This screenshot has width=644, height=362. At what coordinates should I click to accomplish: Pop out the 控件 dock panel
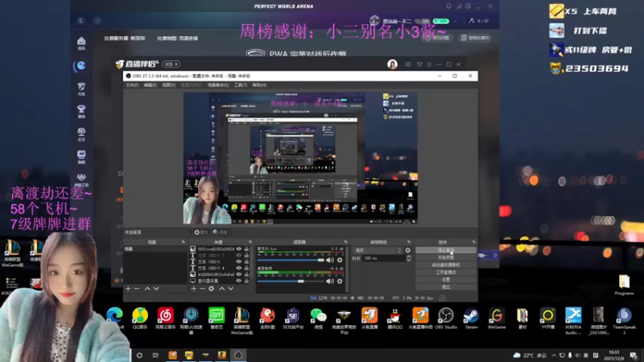[x=474, y=242]
